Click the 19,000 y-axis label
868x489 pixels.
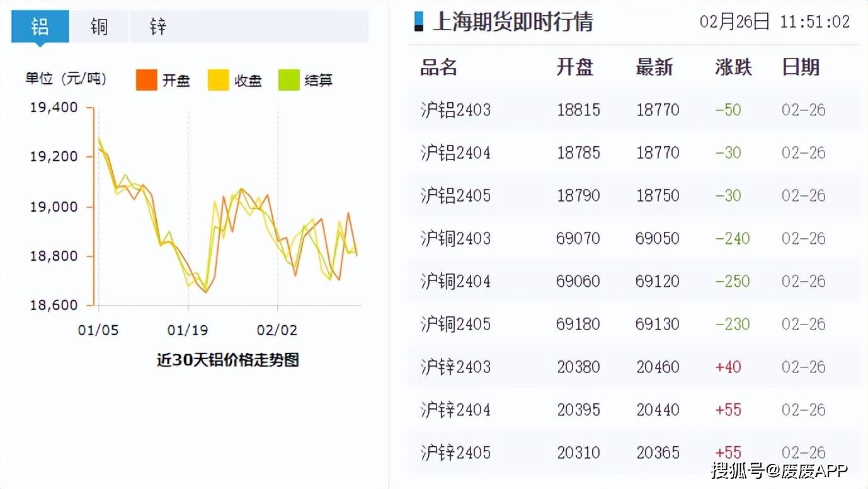(54, 207)
